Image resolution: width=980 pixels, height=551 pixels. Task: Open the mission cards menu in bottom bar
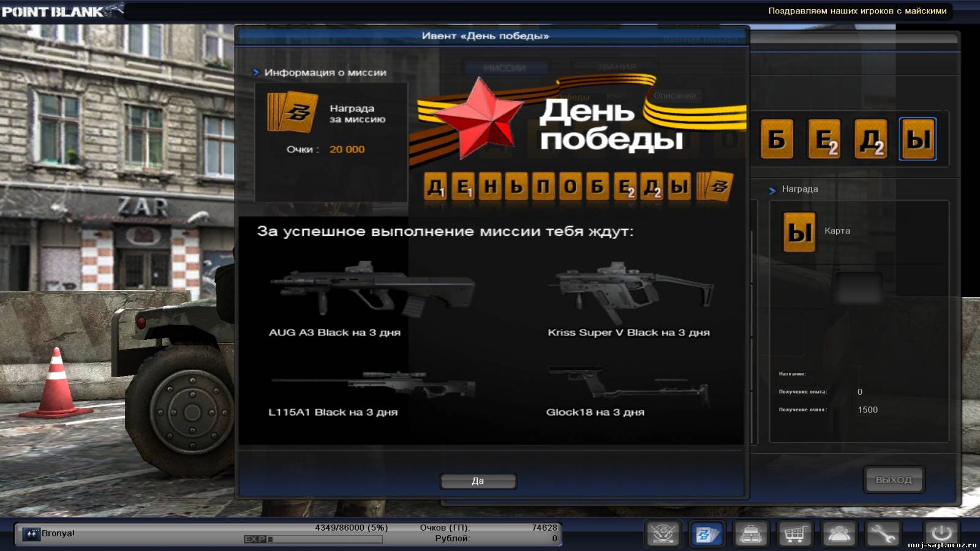[707, 534]
